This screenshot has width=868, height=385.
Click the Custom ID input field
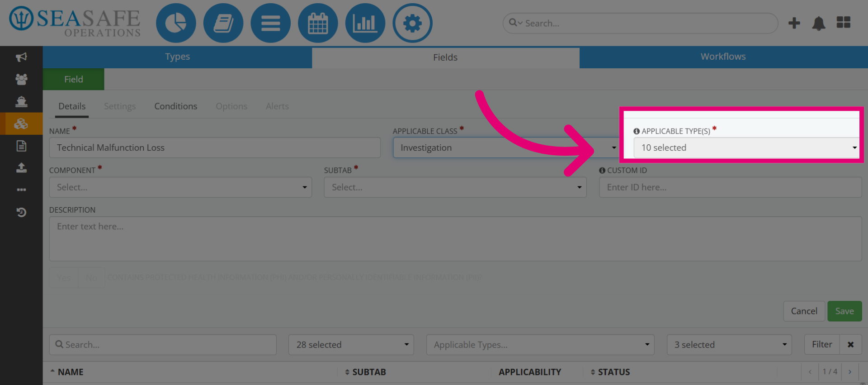pos(730,187)
